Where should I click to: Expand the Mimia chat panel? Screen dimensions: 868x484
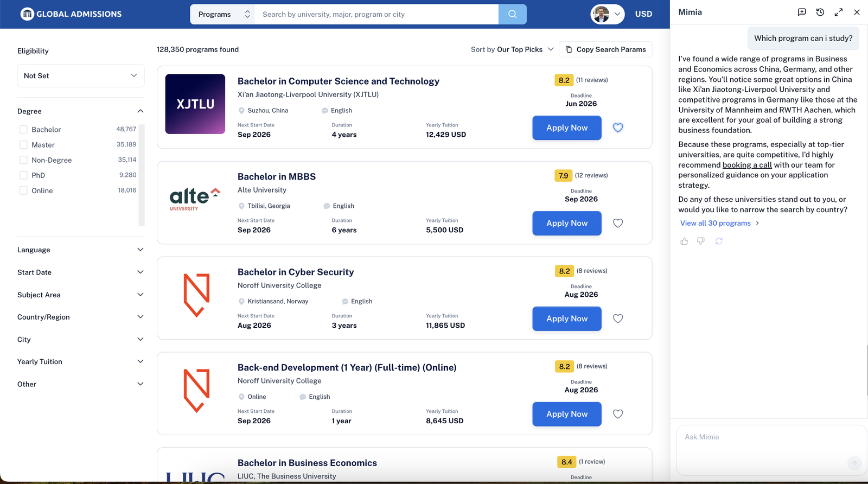coord(839,12)
